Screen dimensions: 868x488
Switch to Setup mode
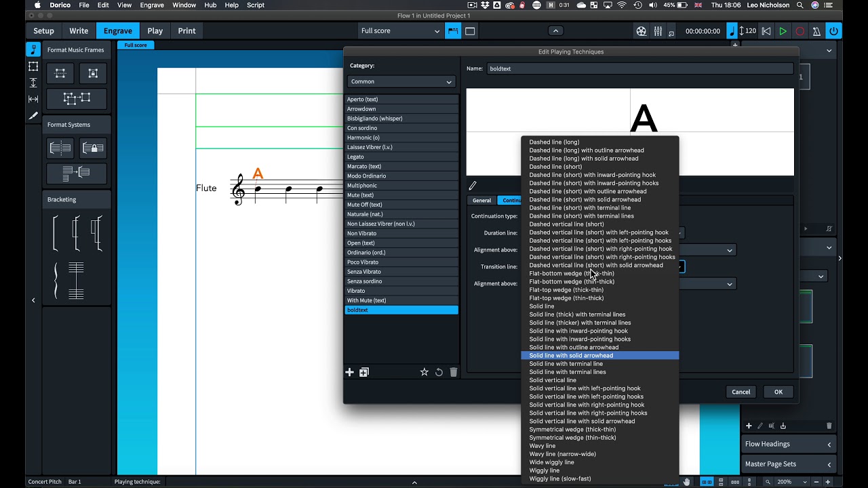pyautogui.click(x=43, y=31)
